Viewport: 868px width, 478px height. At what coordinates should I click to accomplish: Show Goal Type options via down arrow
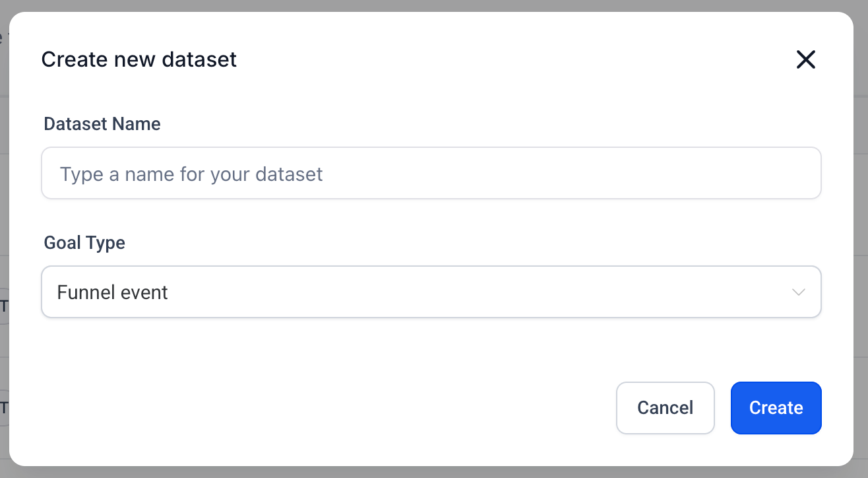[798, 292]
